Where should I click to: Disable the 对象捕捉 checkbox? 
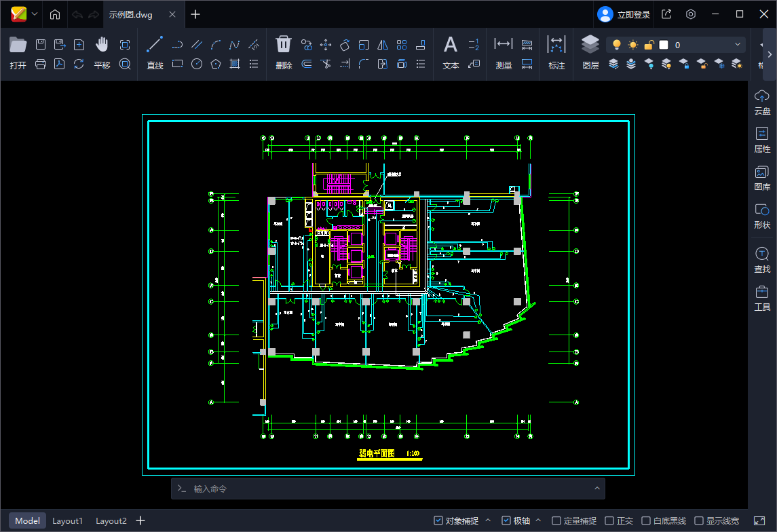tap(438, 520)
